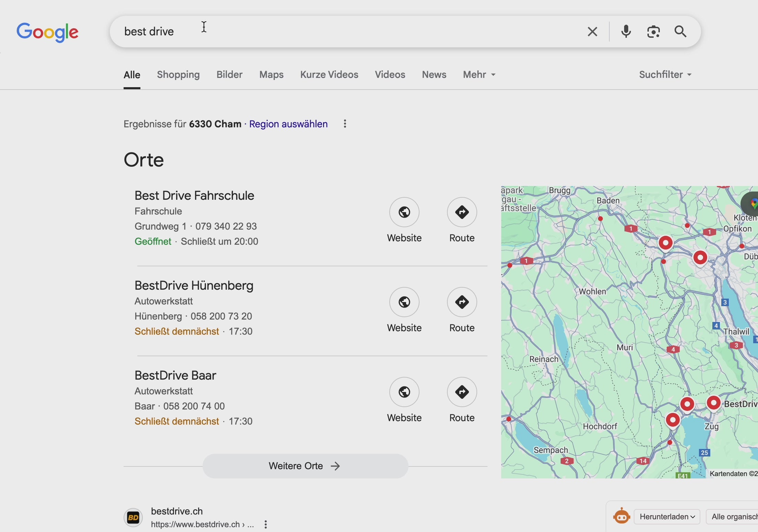758x532 pixels.
Task: Get Route icon for BestDrive Hünenberg
Action: tap(462, 302)
